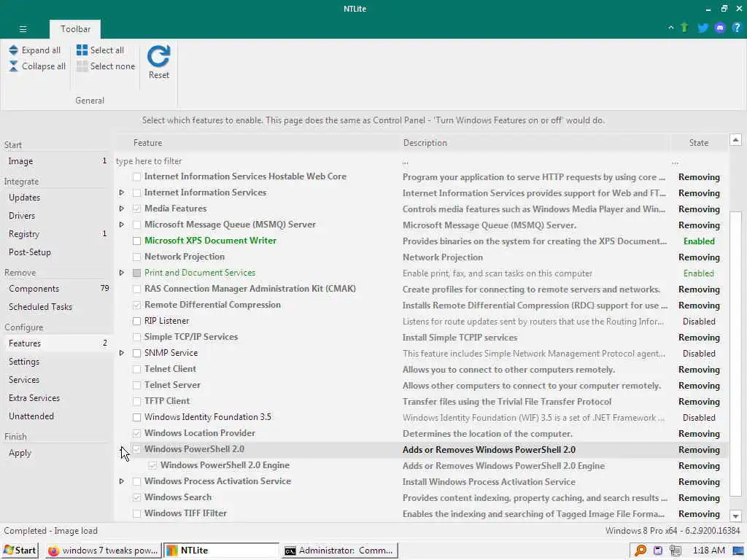Click the Select none grid icon
The width and height of the screenshot is (747, 560).
point(82,66)
